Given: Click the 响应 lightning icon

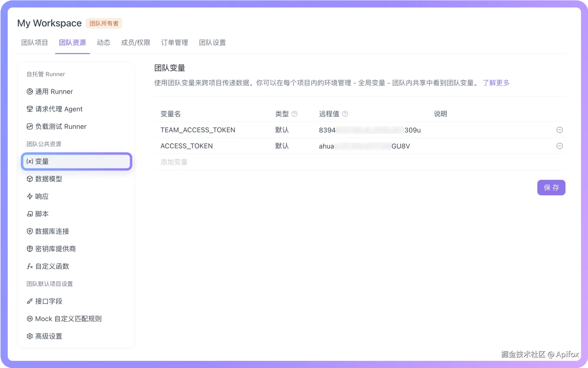Looking at the screenshot, I should pos(30,196).
